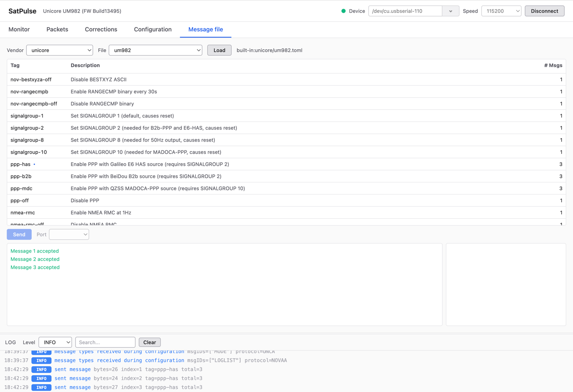This screenshot has width=573, height=392.
Task: Select the nov-bestxyza-off row
Action: click(286, 79)
